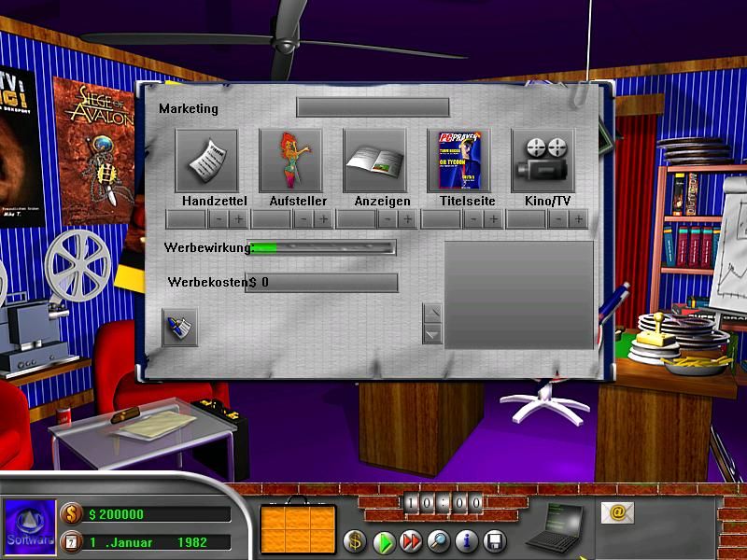The width and height of the screenshot is (747, 560).
Task: Click the up arrow beside the preview box
Action: point(432,312)
